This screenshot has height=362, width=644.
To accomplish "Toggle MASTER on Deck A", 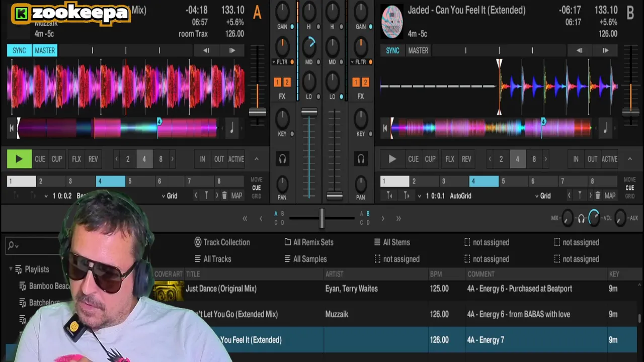I will pos(45,50).
